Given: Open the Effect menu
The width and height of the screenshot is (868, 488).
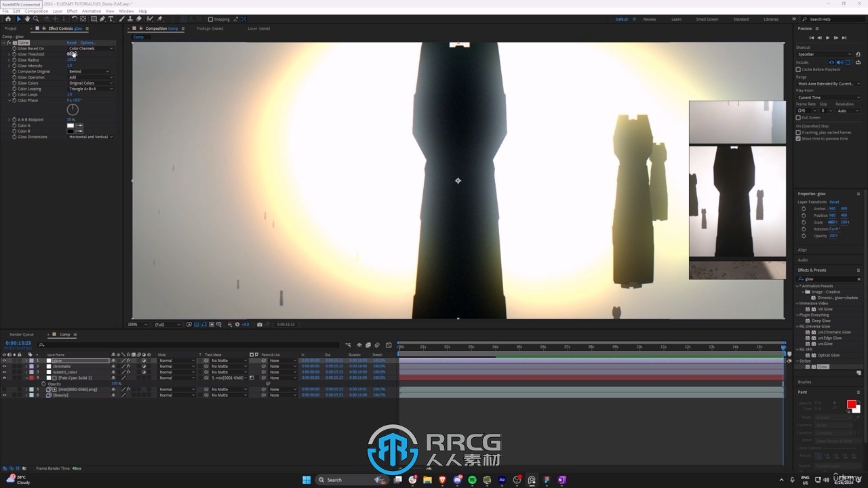Looking at the screenshot, I should click(x=72, y=11).
